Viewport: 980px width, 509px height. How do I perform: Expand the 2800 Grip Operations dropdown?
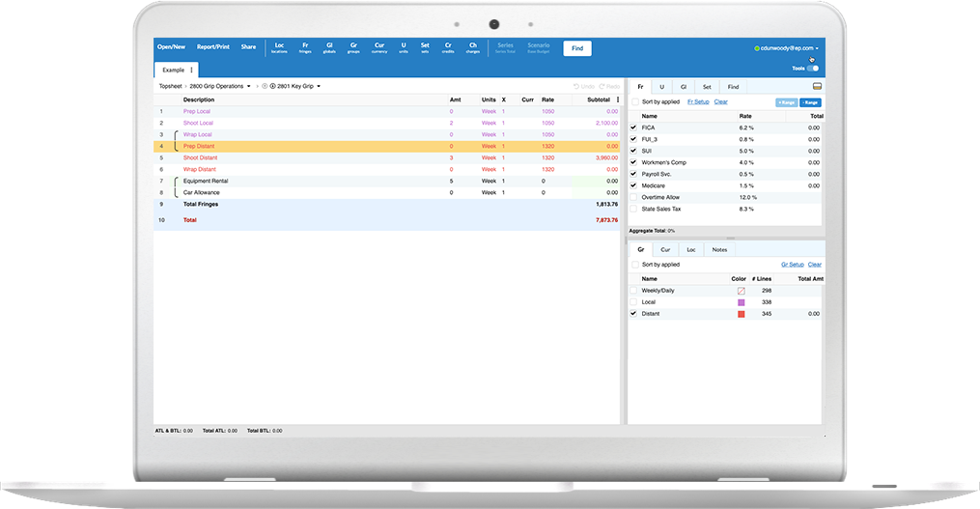point(248,87)
